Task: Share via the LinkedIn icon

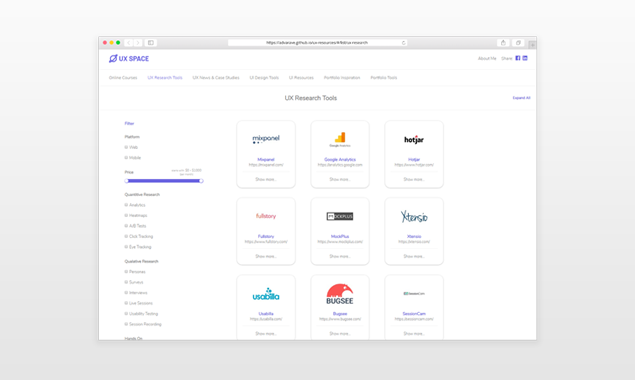Action: coord(525,58)
